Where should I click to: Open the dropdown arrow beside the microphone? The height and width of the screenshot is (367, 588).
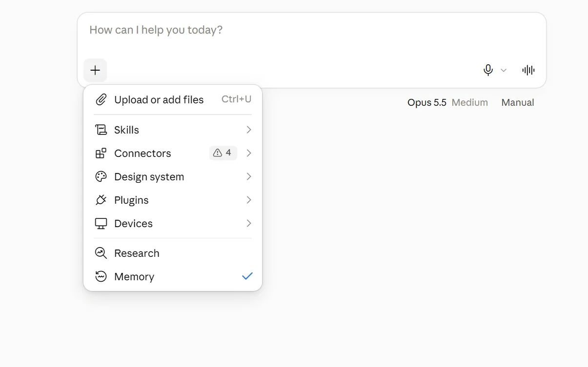click(504, 70)
